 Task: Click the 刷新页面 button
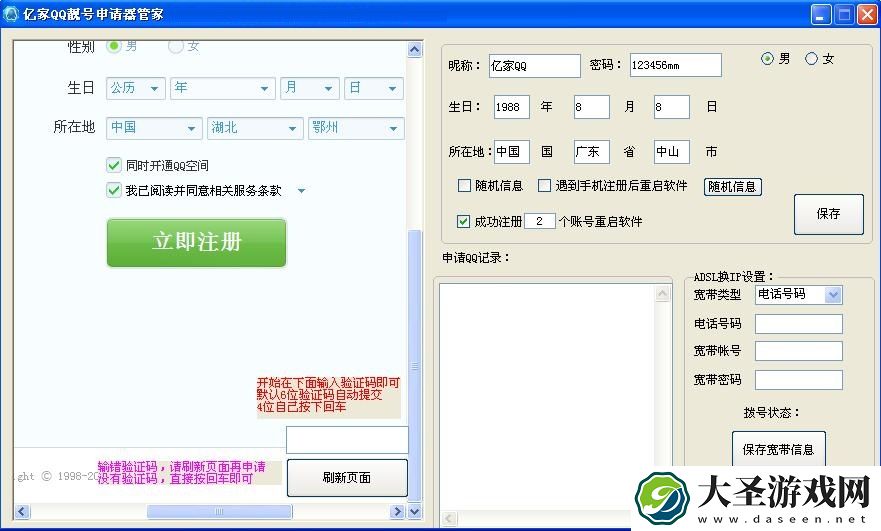[x=347, y=478]
